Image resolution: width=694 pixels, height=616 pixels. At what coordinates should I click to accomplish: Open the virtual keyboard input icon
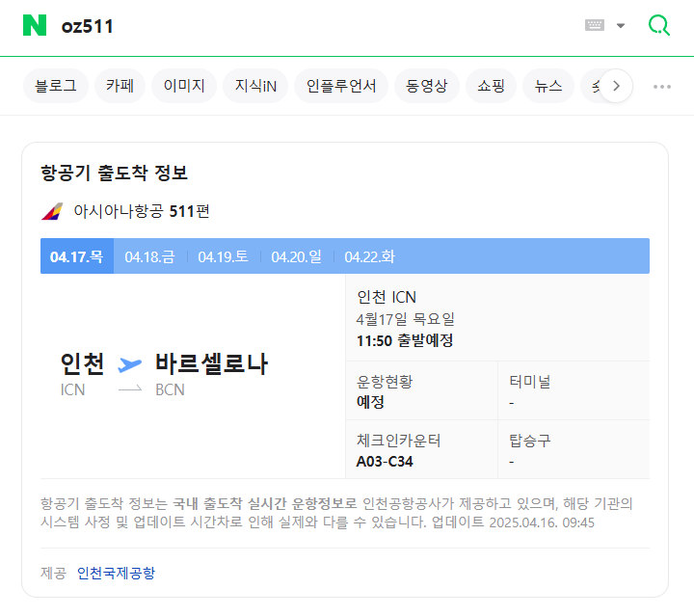(x=595, y=25)
